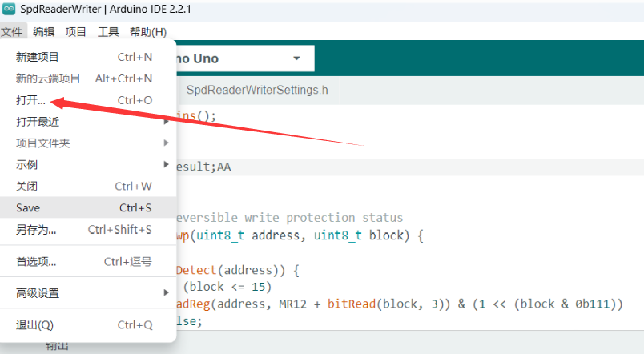Viewport: 644px width, 354px height.
Task: Click 'eversible write protection status' comment line
Action: click(289, 218)
